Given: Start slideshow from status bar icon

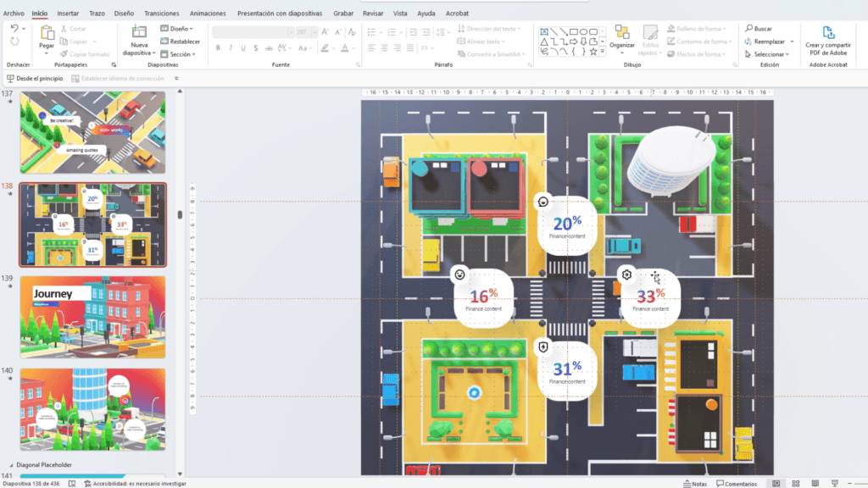Looking at the screenshot, I should pyautogui.click(x=835, y=484).
